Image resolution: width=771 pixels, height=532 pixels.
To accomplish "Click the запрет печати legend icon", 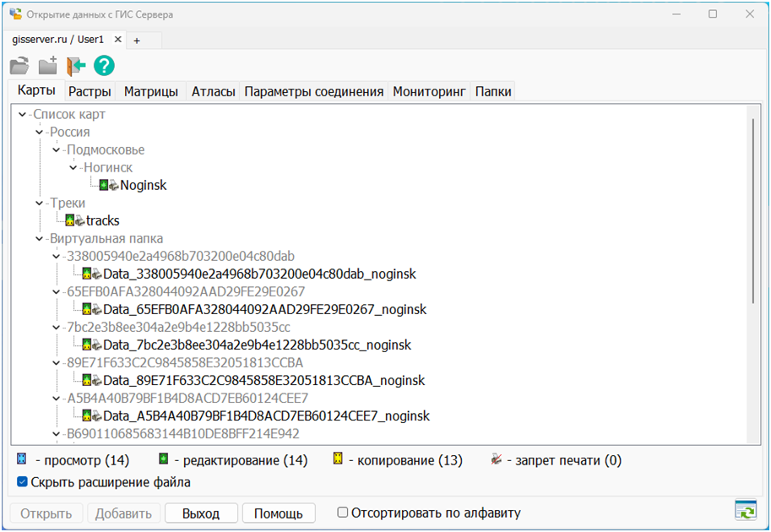I will pyautogui.click(x=497, y=460).
